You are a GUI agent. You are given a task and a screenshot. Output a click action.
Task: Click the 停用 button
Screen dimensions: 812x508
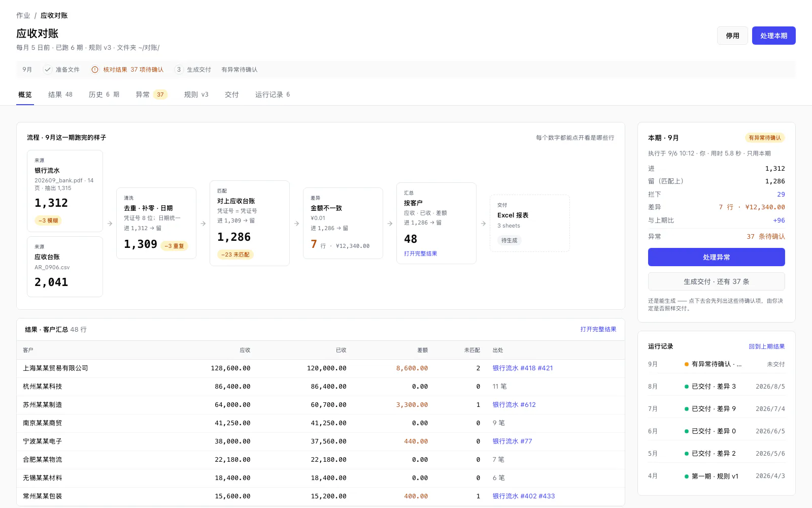tap(732, 36)
